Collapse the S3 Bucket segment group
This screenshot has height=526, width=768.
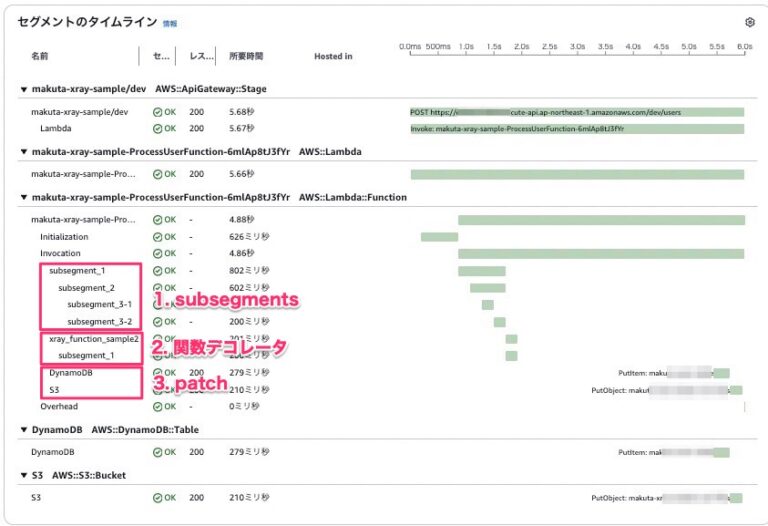tap(24, 474)
